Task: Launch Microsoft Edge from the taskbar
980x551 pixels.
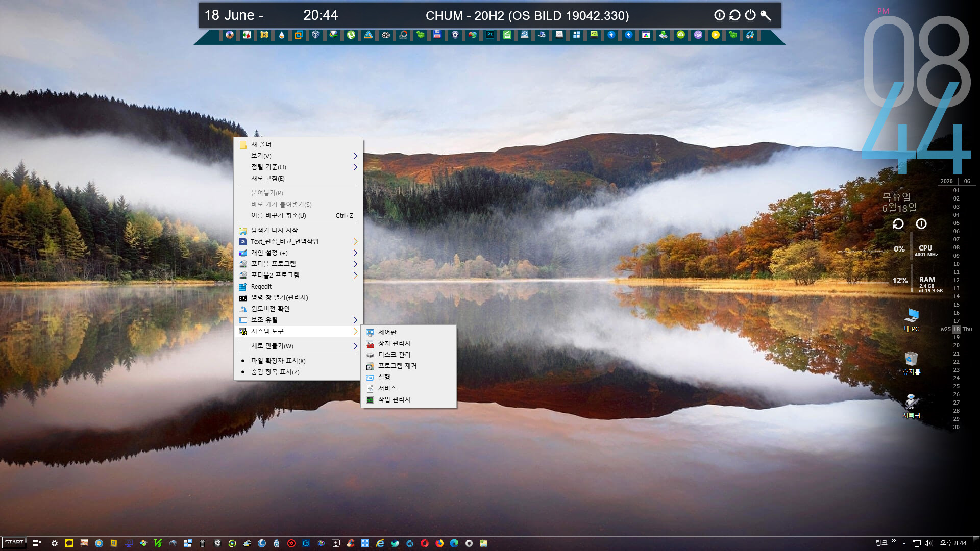Action: tap(454, 543)
